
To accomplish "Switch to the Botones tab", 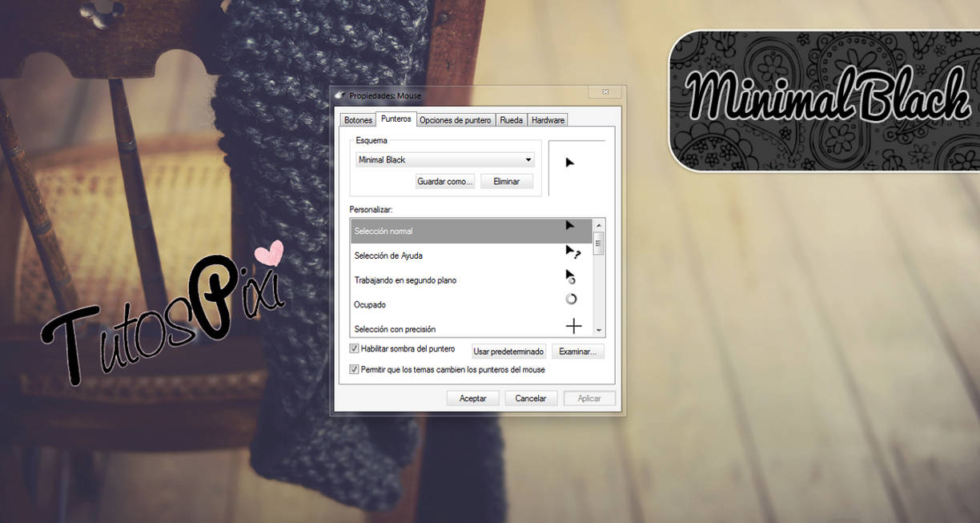I will coord(357,119).
